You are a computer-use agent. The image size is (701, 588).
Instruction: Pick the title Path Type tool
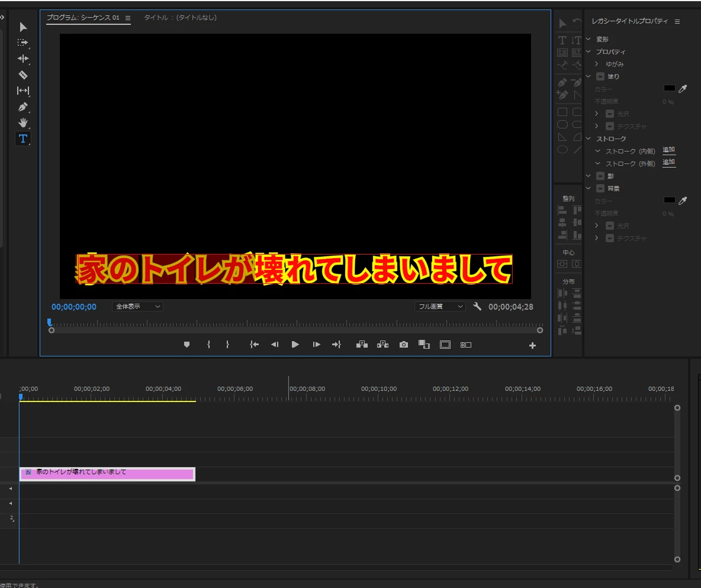pos(562,66)
